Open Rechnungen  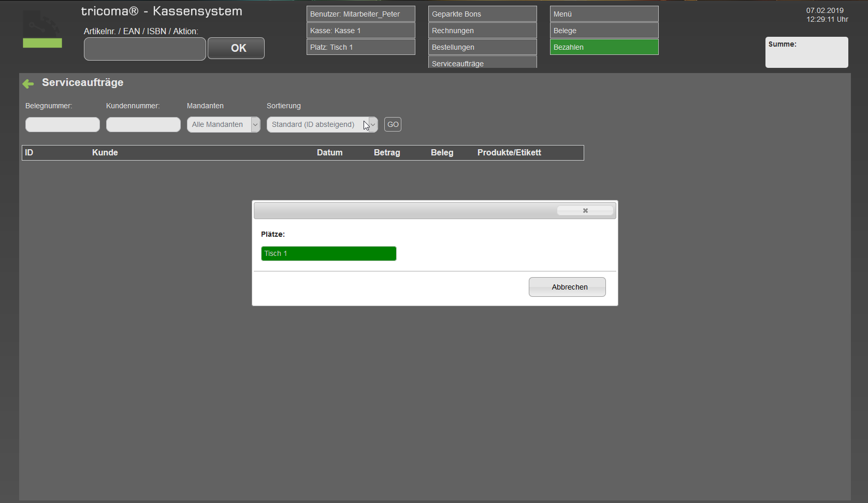483,31
